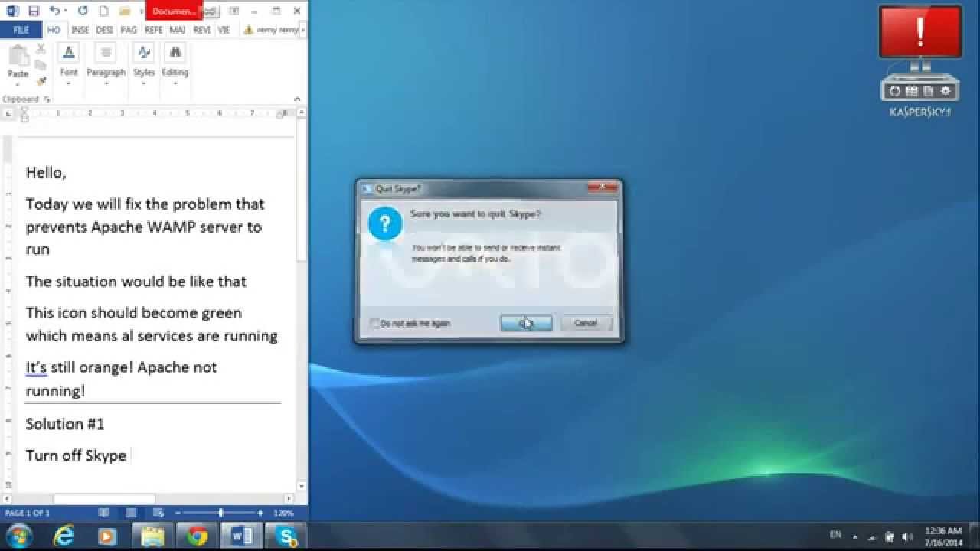980x551 pixels.
Task: Click the Skype taskbar button
Action: coord(286,536)
